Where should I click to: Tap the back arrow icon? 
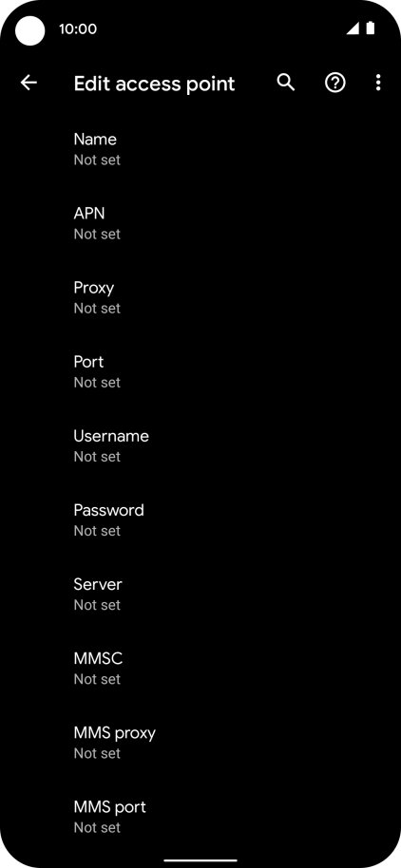tap(29, 83)
